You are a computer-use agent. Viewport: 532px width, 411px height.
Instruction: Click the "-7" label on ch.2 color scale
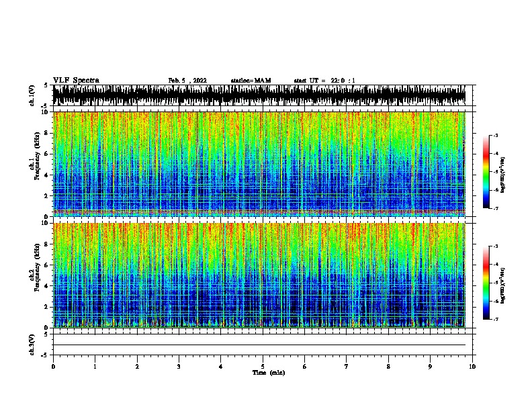pyautogui.click(x=496, y=319)
